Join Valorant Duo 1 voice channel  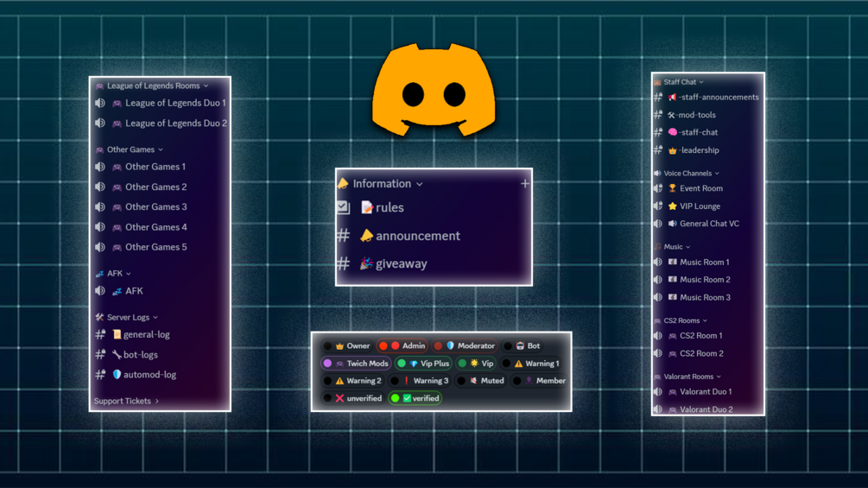coord(694,392)
